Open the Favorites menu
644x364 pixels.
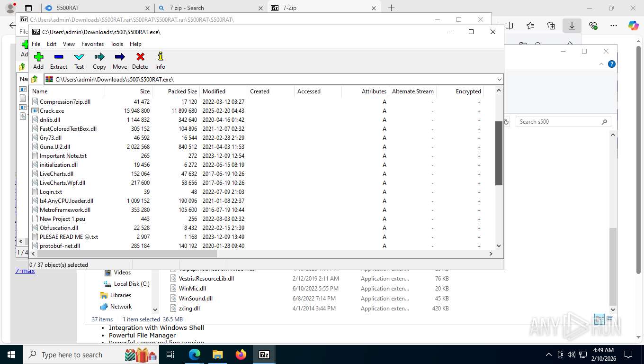(x=92, y=44)
